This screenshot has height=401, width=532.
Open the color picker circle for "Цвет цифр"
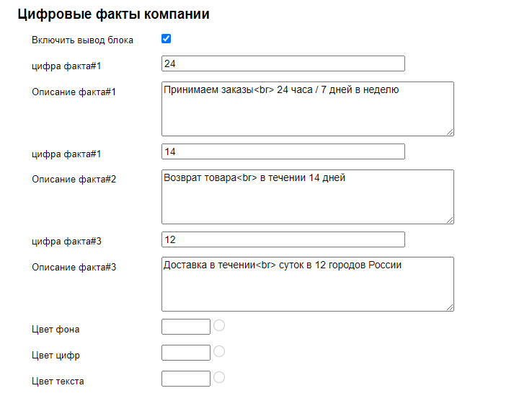219,351
